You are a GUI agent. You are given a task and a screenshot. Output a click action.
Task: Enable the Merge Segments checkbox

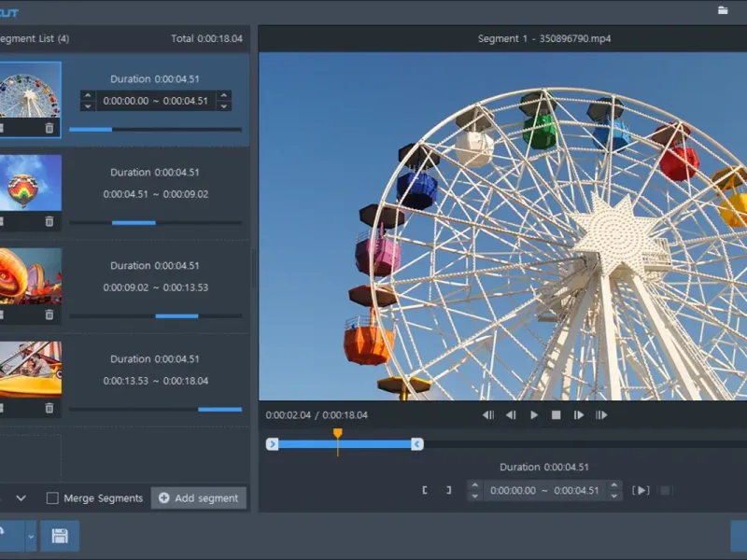click(53, 498)
